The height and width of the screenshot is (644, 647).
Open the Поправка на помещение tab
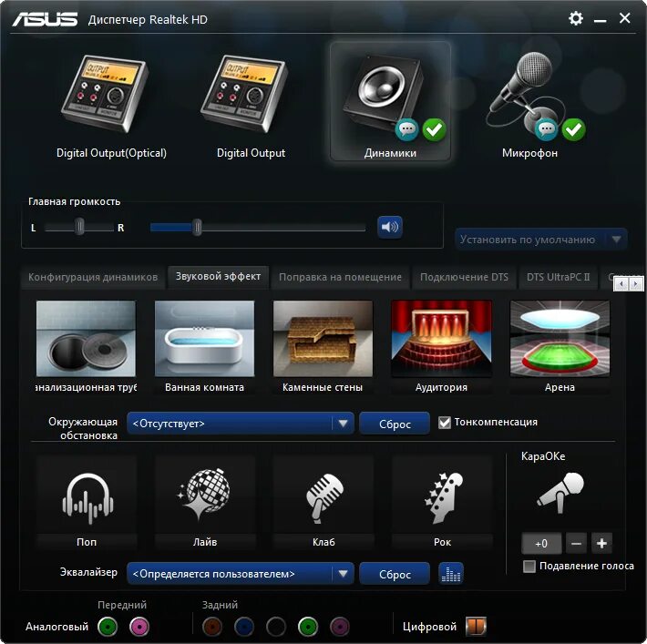pyautogui.click(x=340, y=277)
